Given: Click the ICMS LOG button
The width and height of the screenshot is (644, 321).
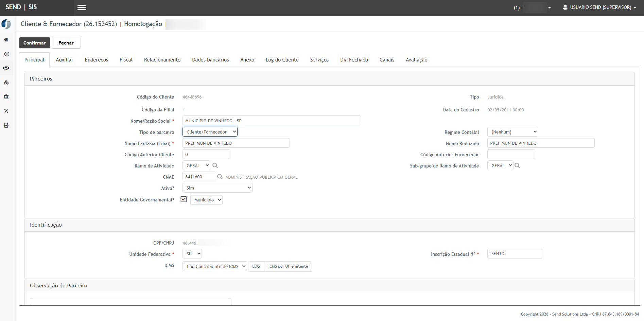Looking at the screenshot, I should [256, 266].
